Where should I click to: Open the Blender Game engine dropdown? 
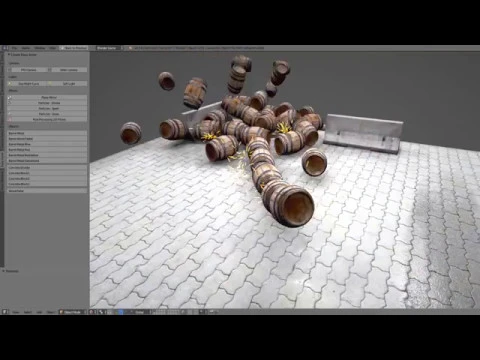point(109,48)
